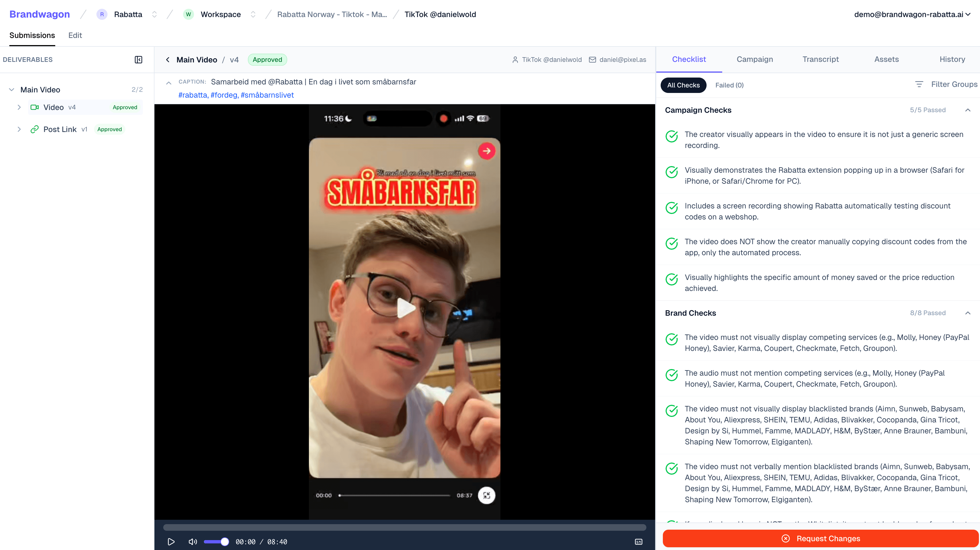Click the Main Video 2/2 count
Image resolution: width=980 pixels, height=550 pixels.
point(137,90)
